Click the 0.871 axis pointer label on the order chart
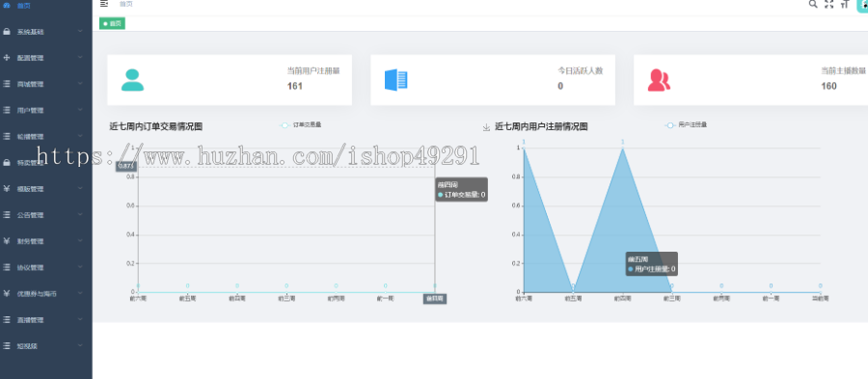Image resolution: width=868 pixels, height=379 pixels. [125, 167]
